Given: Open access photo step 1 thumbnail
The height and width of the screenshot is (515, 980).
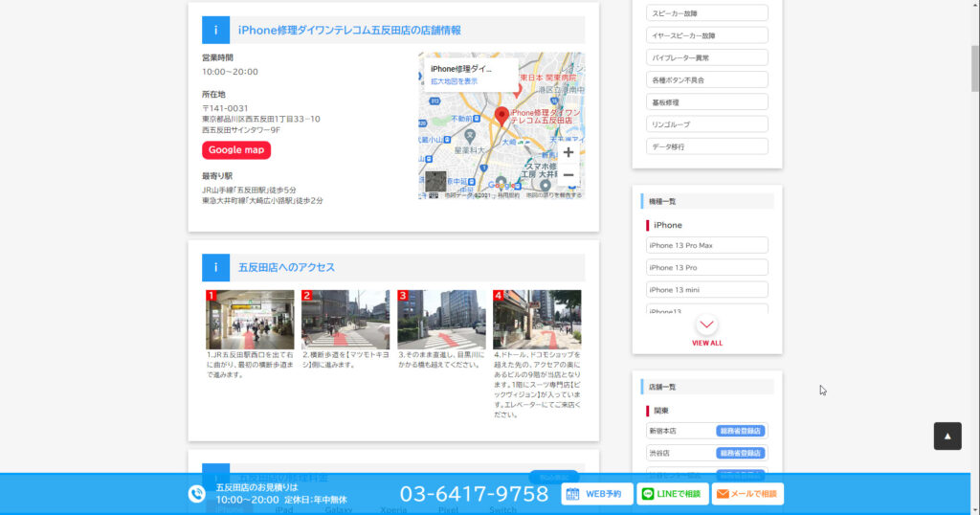Looking at the screenshot, I should 250,320.
